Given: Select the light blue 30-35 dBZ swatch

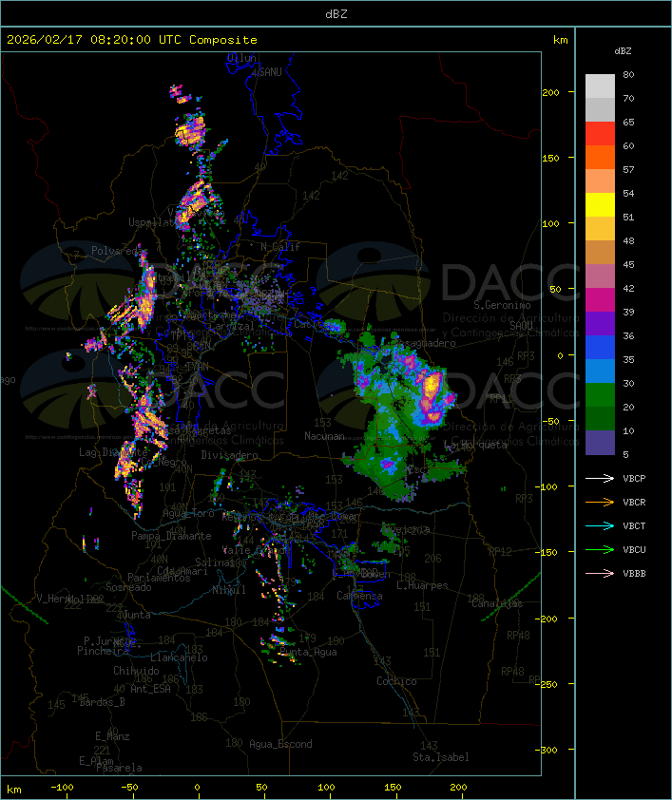Looking at the screenshot, I should (x=600, y=371).
